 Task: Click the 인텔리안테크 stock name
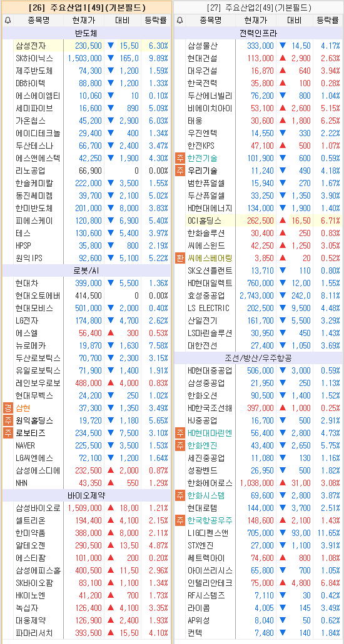click(210, 583)
